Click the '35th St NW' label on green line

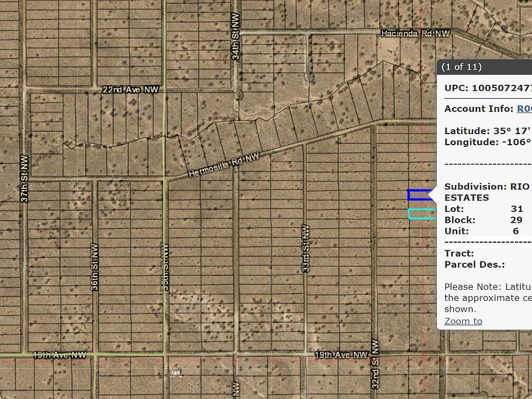[165, 267]
